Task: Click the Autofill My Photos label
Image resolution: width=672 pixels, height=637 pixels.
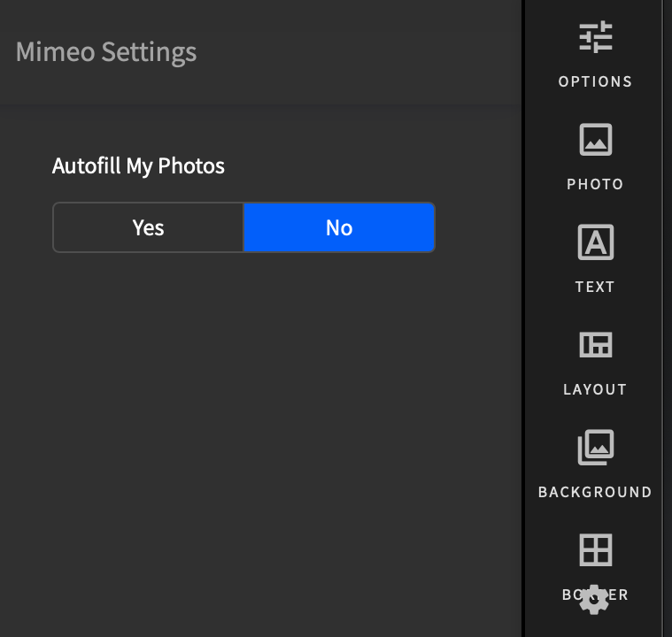Action: click(138, 165)
